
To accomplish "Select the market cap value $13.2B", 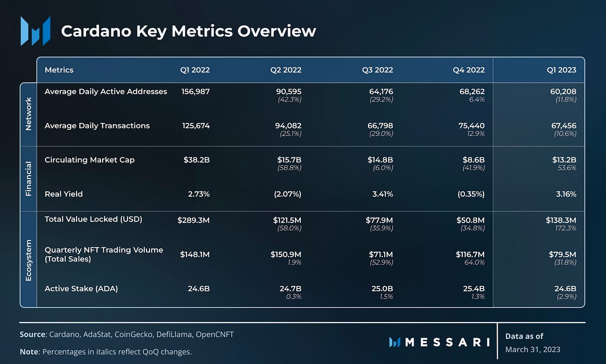I will pyautogui.click(x=564, y=160).
